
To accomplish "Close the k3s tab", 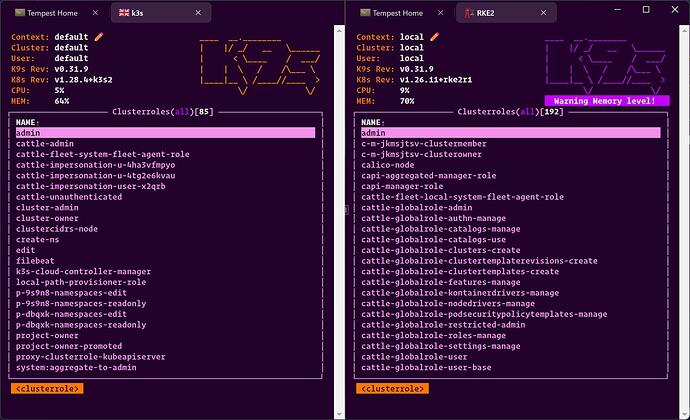I will 198,13.
